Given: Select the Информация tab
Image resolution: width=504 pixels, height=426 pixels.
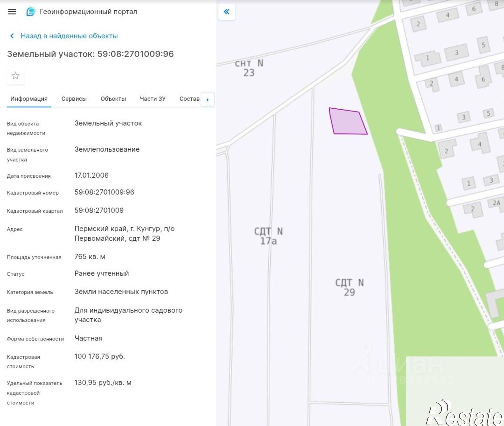Looking at the screenshot, I should click(29, 99).
